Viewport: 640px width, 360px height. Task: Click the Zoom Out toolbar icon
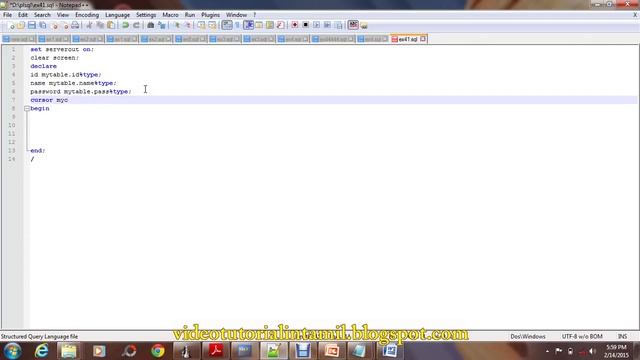(x=187, y=25)
